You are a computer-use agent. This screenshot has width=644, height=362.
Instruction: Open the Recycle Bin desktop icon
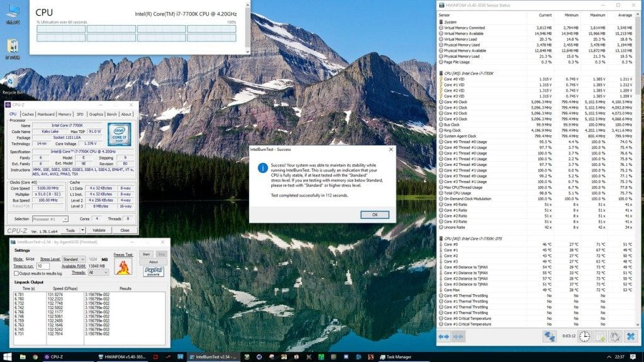[13, 84]
